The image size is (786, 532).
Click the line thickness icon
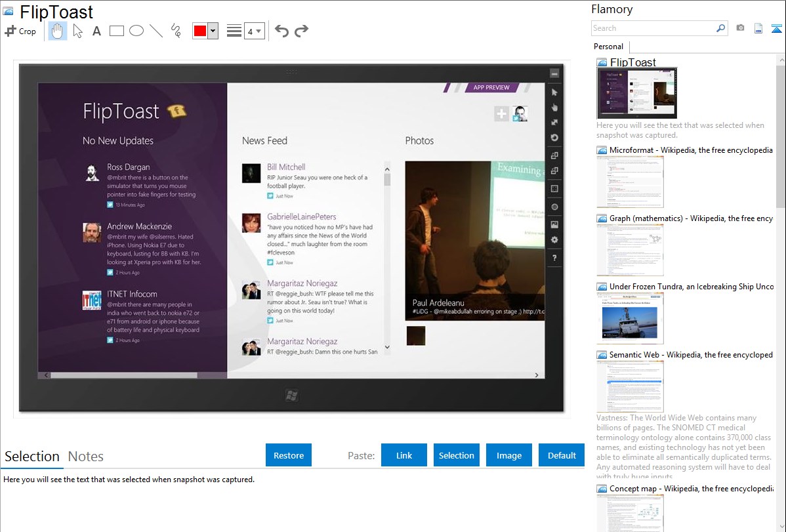tap(234, 31)
